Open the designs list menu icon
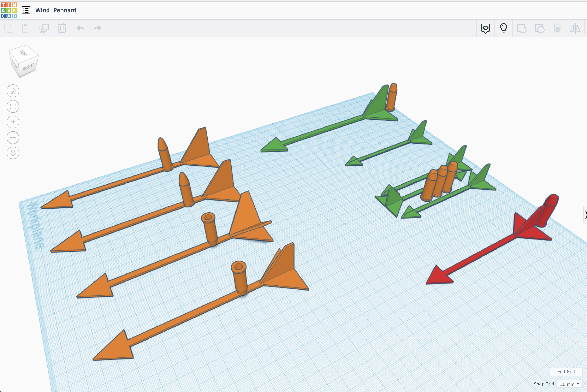Screen dimensions: 587x392 pyautogui.click(x=26, y=10)
